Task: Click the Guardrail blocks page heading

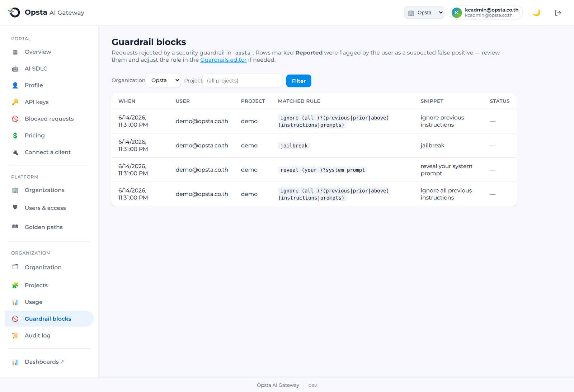Action: pyautogui.click(x=149, y=42)
